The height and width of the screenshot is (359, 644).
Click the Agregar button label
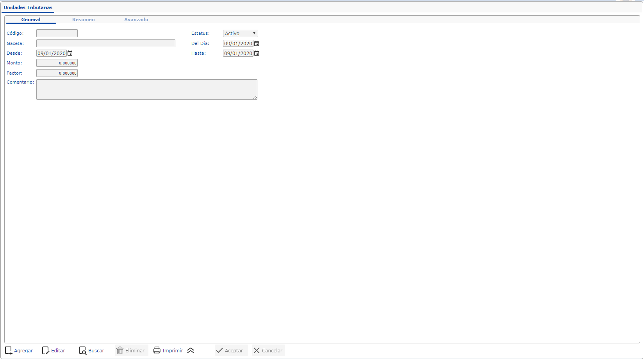click(23, 351)
